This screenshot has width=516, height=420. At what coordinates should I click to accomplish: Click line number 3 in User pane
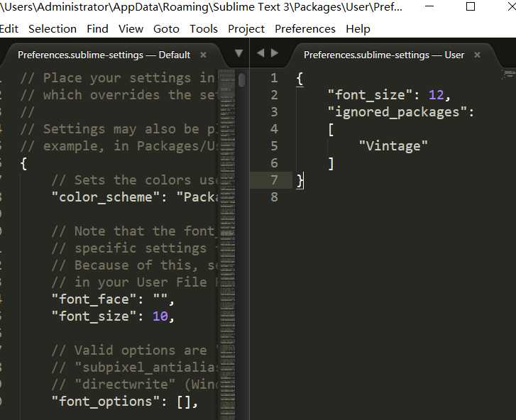tap(274, 112)
